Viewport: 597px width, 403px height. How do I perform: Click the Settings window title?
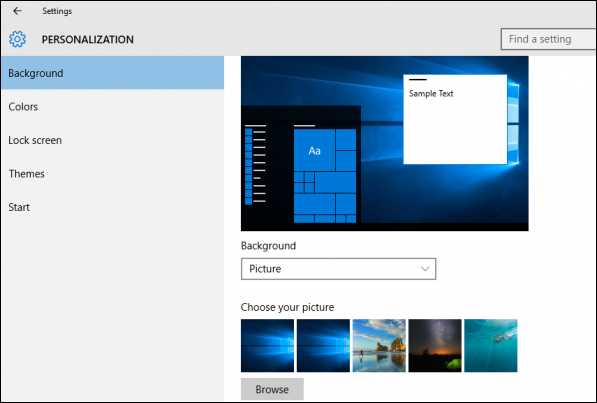point(57,11)
